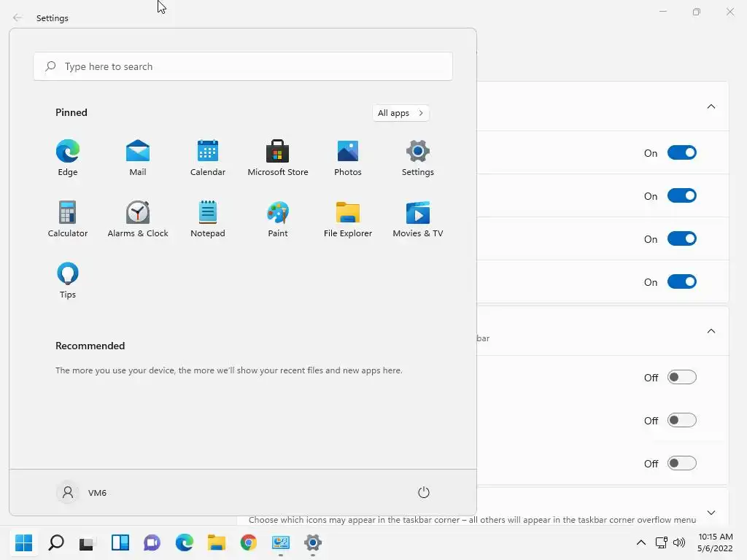Open Chat icon on the taskbar
The width and height of the screenshot is (747, 560).
coord(152,542)
